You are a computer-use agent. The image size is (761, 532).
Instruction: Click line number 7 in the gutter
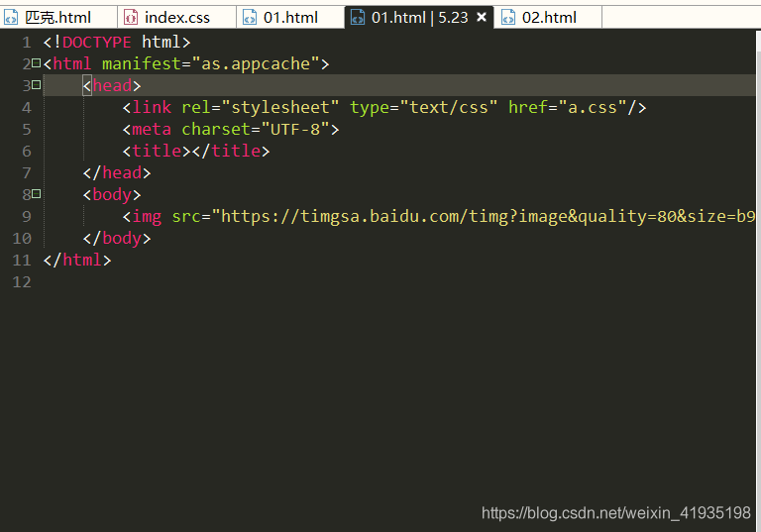26,172
